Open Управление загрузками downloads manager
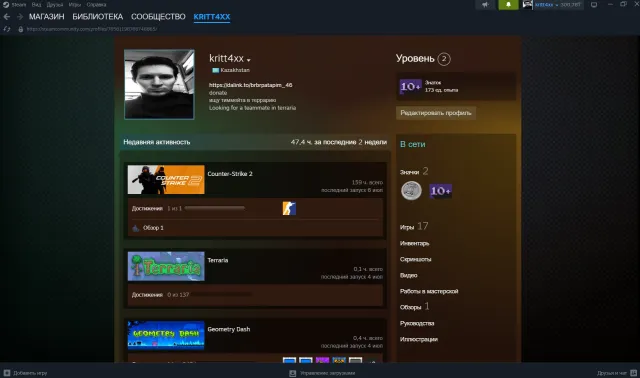 [327, 373]
